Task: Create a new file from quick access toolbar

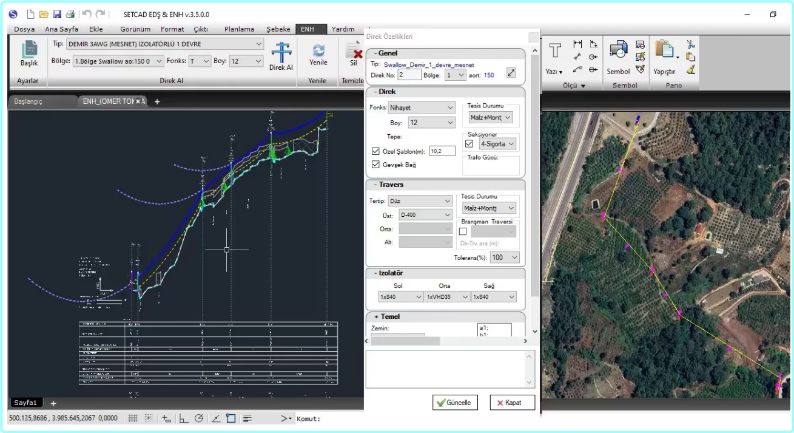Action: point(30,14)
